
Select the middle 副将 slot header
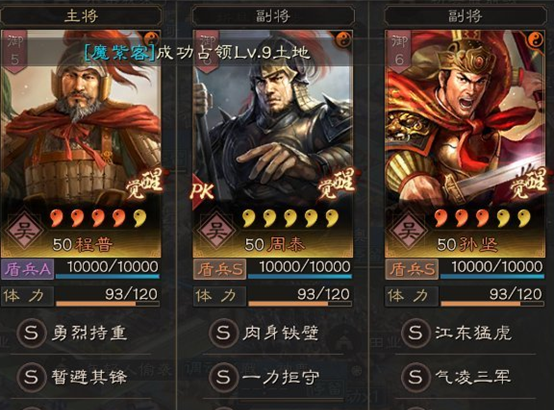tap(273, 16)
